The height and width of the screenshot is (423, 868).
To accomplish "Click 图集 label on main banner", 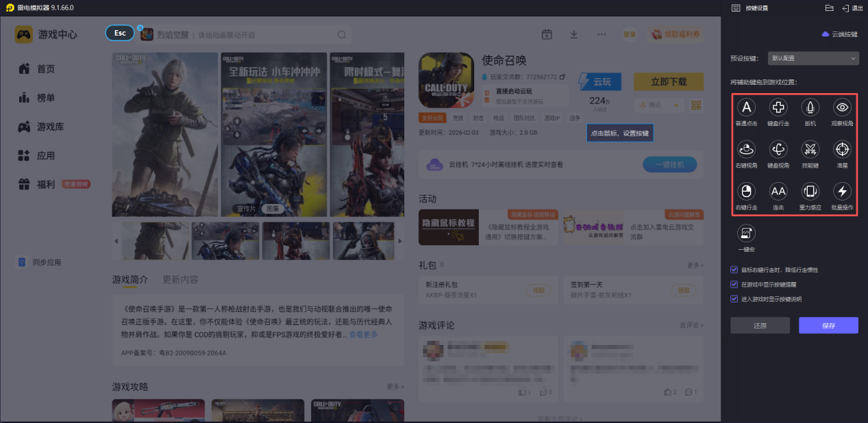I will pyautogui.click(x=272, y=208).
